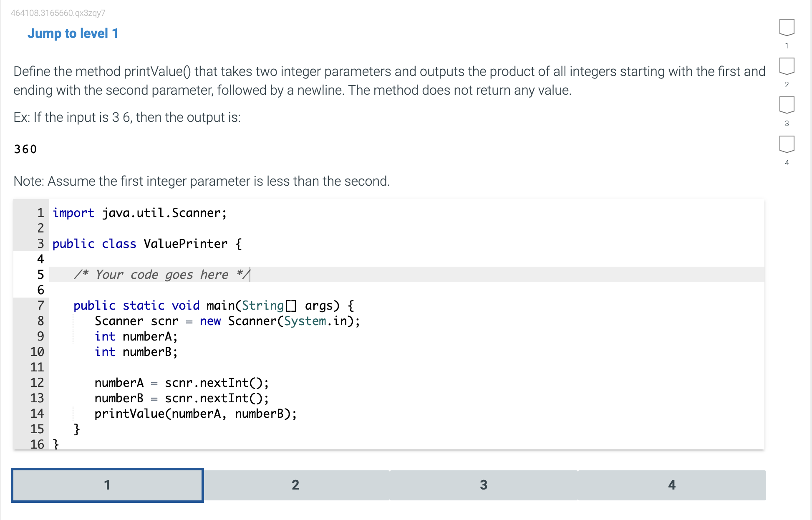This screenshot has height=520, width=812.
Task: Click the 'int numberB;' declaration
Action: pos(136,352)
